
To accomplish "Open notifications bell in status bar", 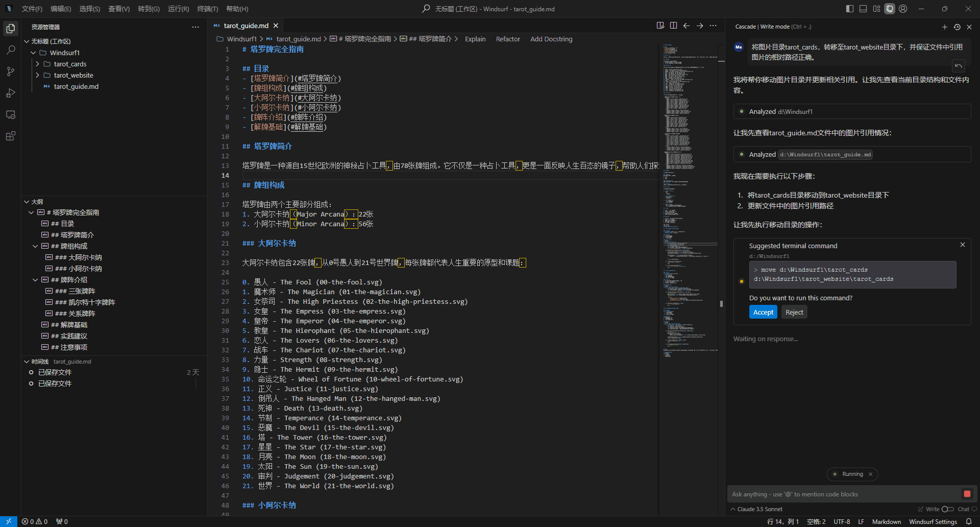I will click(x=969, y=521).
